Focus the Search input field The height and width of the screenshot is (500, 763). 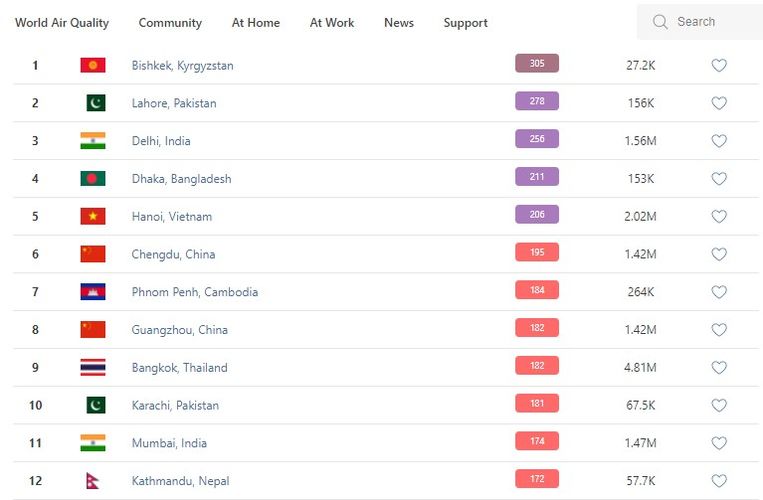click(x=710, y=22)
